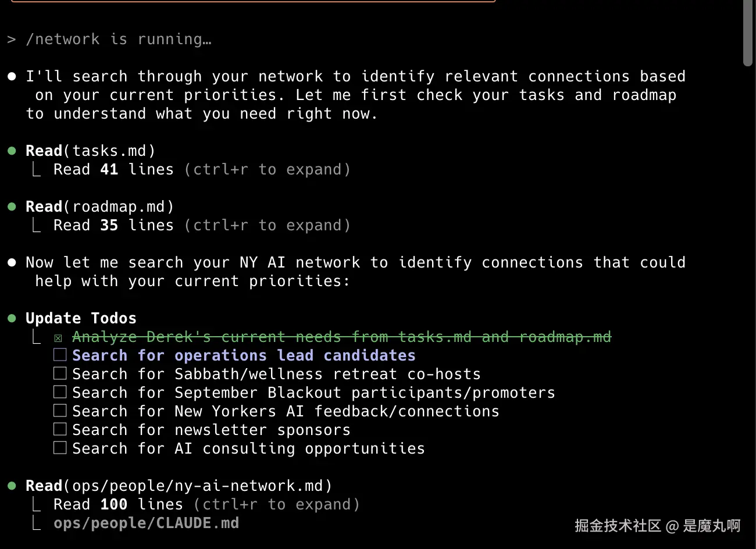Check the "Search for operations lead candidates" box

tap(60, 355)
